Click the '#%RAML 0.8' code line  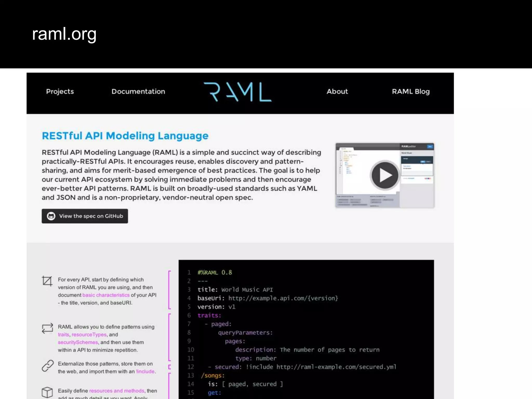click(215, 272)
